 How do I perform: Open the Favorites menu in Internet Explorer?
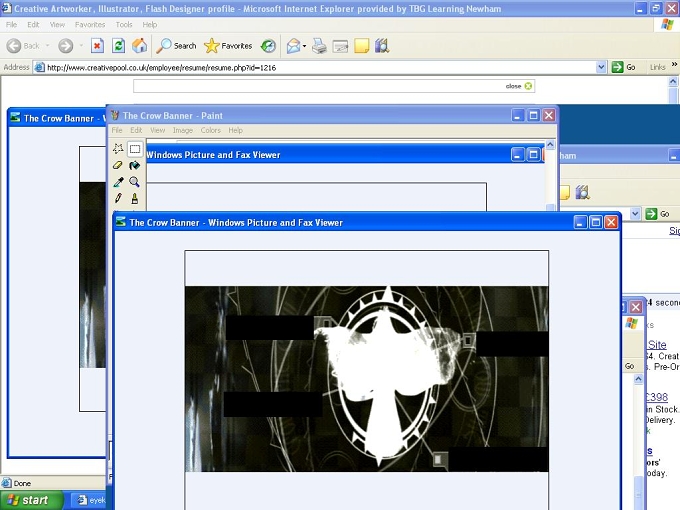pyautogui.click(x=90, y=25)
